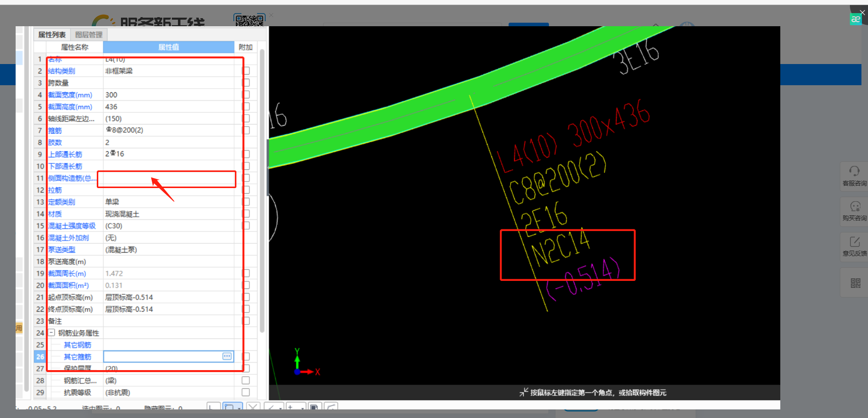868x418 pixels.
Task: Tick the 附加 checkbox for 上部通长筋 row
Action: click(x=245, y=154)
